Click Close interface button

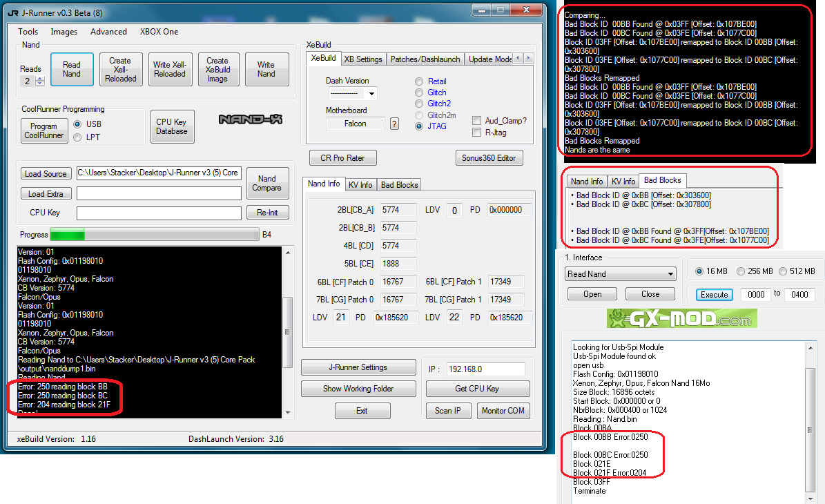(650, 294)
